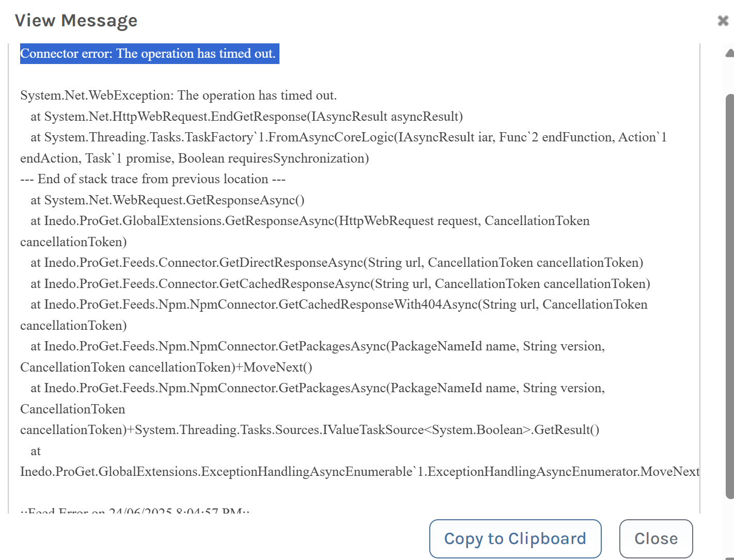The height and width of the screenshot is (560, 734).
Task: Close the View Message dialog with X icon
Action: (723, 21)
